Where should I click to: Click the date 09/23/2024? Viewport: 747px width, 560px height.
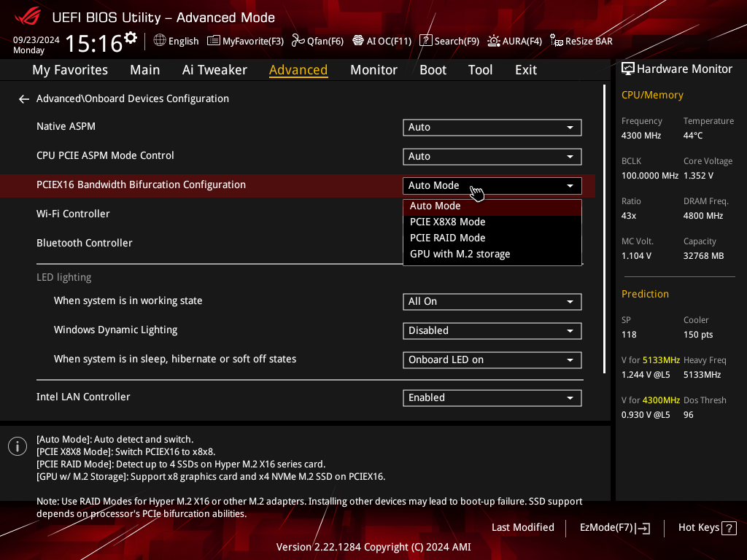tap(36, 39)
